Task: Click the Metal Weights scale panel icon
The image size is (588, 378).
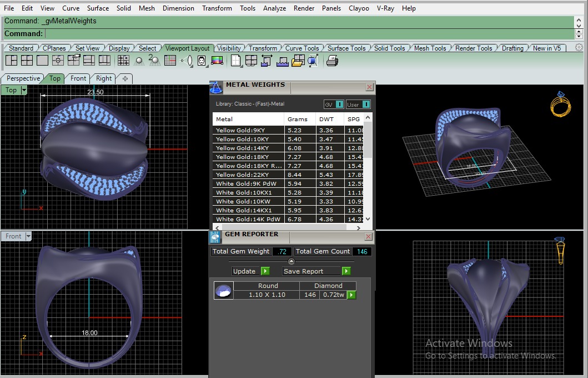Action: pos(216,88)
